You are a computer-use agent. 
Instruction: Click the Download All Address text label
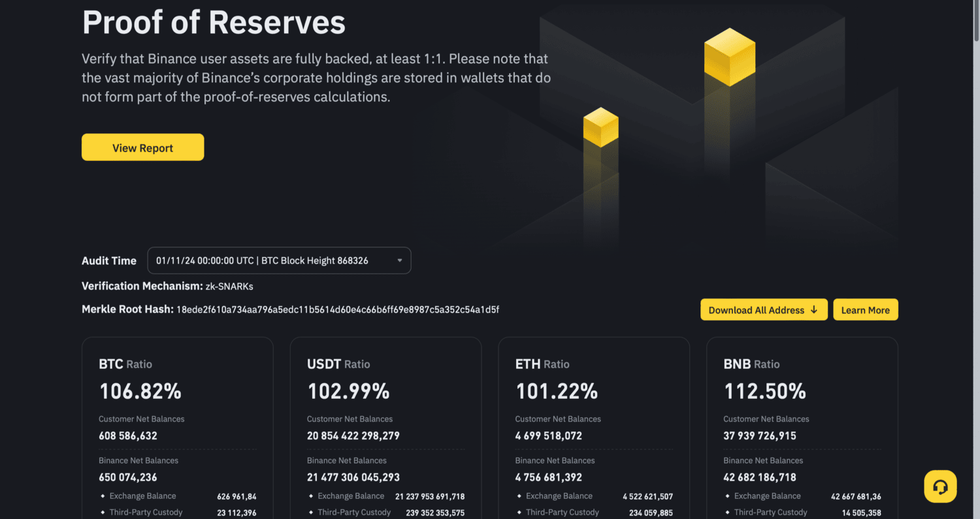click(x=756, y=310)
